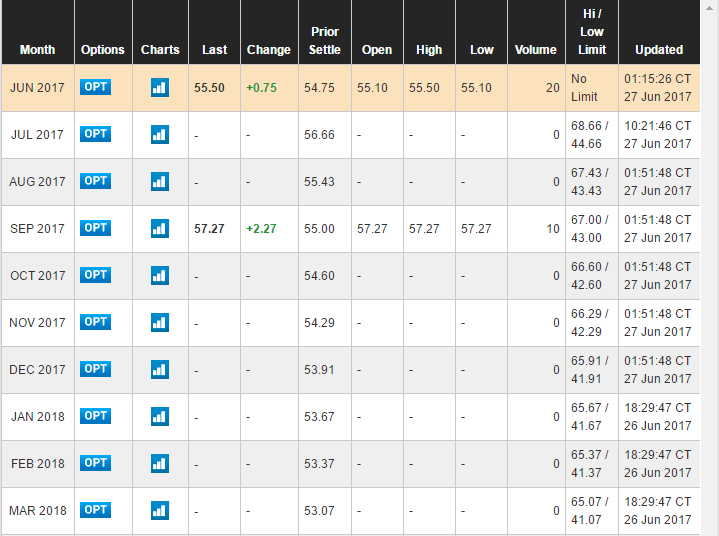Click prior settle value 54.60

tap(319, 276)
